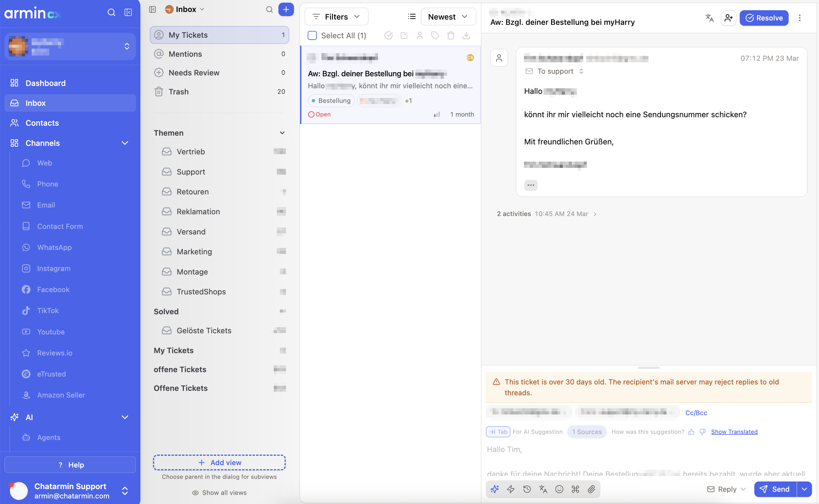Check the Select All checkbox
Image resolution: width=819 pixels, height=504 pixels.
312,35
